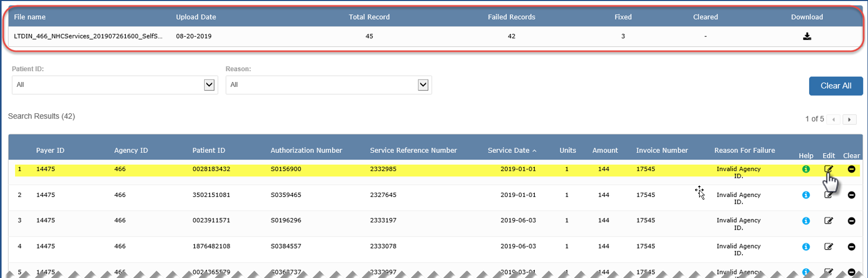This screenshot has height=278, width=868.
Task: Download the uploaded LTDIN file
Action: [x=807, y=36]
